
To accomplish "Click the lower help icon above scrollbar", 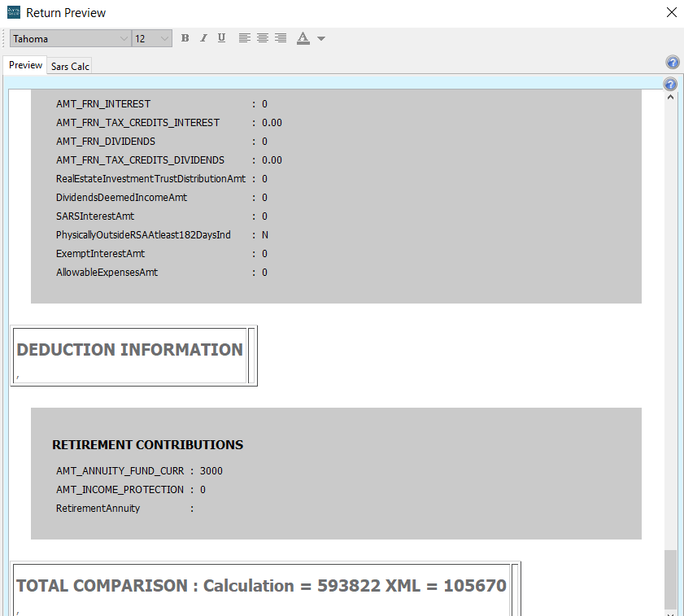I will [670, 84].
